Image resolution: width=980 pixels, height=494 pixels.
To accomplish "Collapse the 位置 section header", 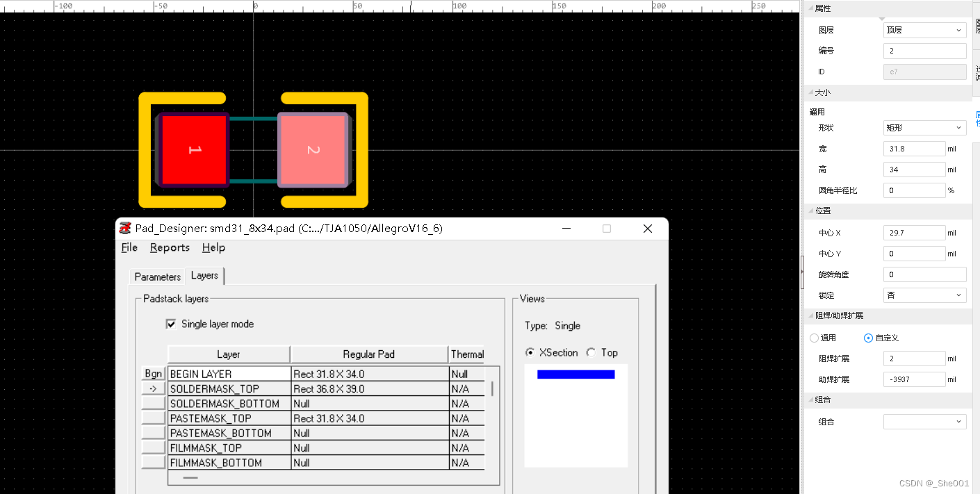I will [x=823, y=211].
